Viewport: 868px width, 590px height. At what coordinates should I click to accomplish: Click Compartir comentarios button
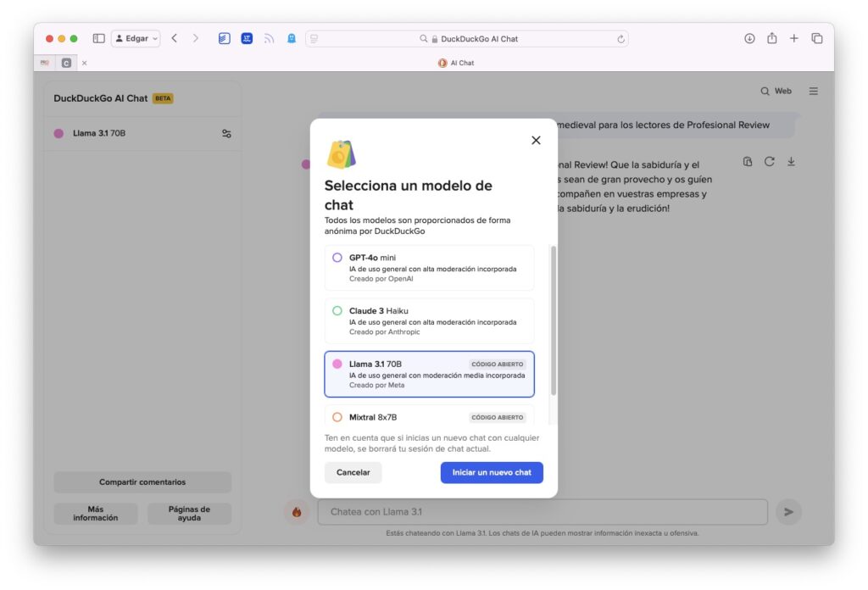(x=142, y=482)
